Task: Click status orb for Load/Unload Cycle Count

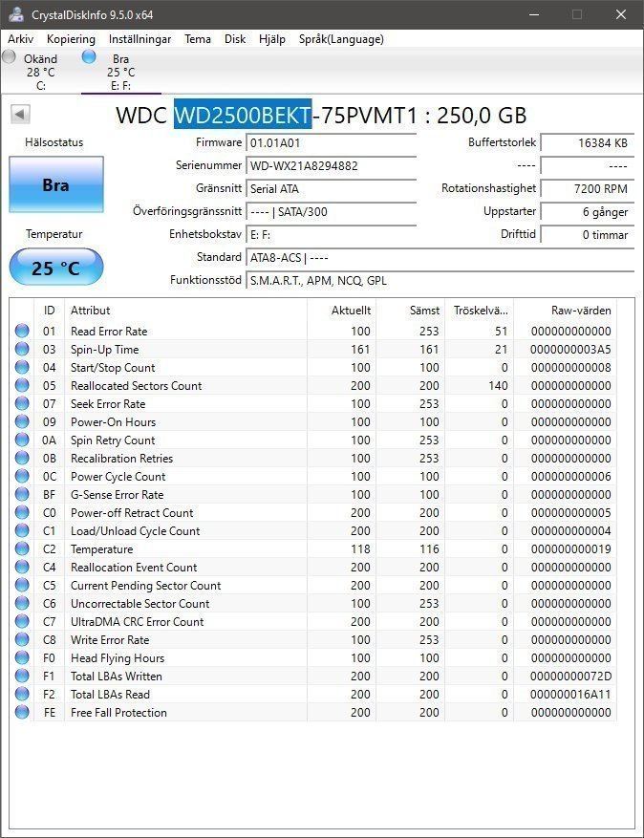Action: (x=22, y=530)
